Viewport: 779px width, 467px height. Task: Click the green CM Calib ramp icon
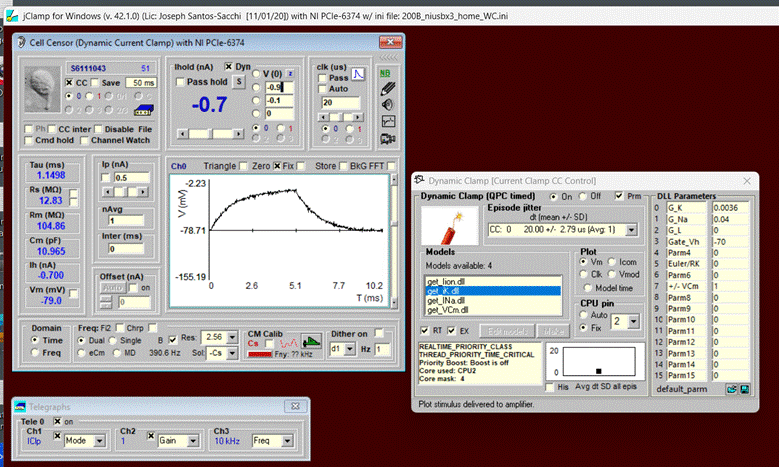click(x=311, y=340)
